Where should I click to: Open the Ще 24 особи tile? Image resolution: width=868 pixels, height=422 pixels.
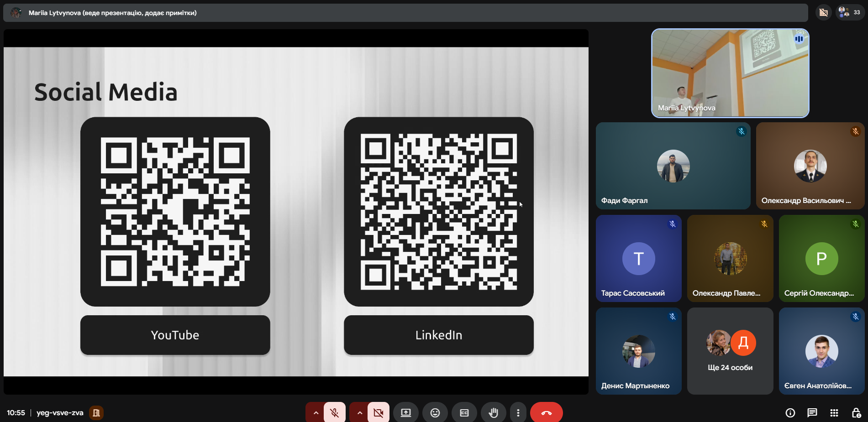(730, 351)
